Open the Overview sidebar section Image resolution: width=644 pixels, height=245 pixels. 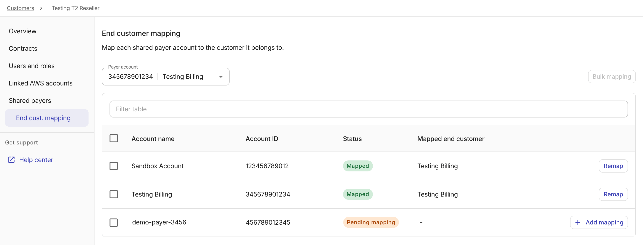click(x=23, y=31)
